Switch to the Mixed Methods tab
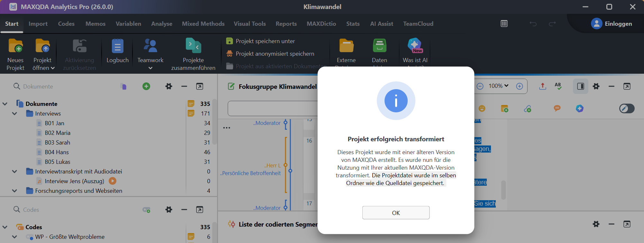 (x=203, y=24)
